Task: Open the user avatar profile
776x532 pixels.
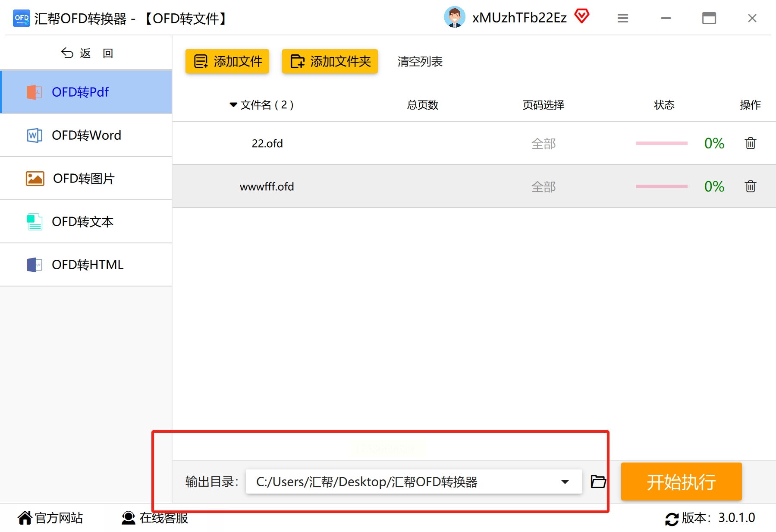Action: [455, 17]
